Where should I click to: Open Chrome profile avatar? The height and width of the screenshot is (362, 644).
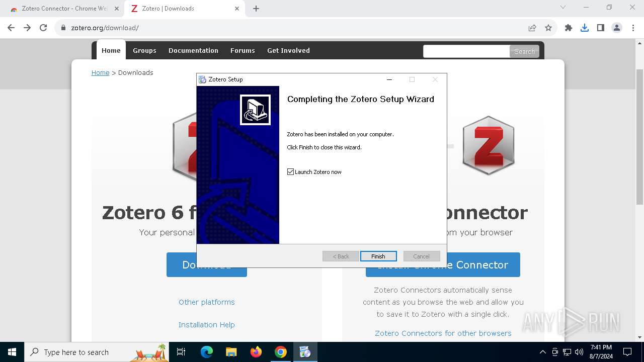617,28
